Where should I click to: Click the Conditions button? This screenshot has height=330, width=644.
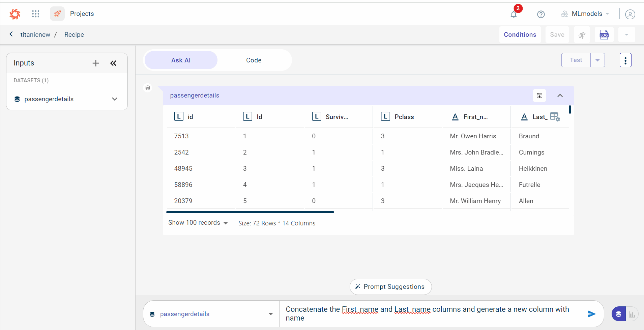520,35
